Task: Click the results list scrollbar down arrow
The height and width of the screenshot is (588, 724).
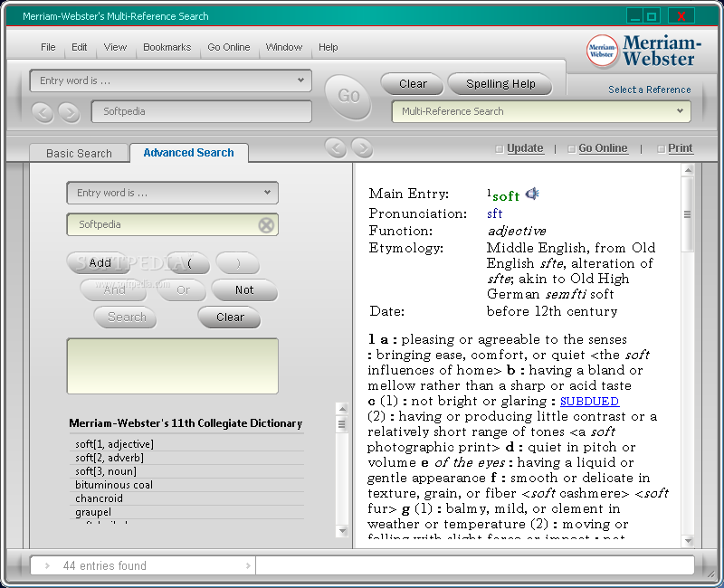Action: point(342,531)
